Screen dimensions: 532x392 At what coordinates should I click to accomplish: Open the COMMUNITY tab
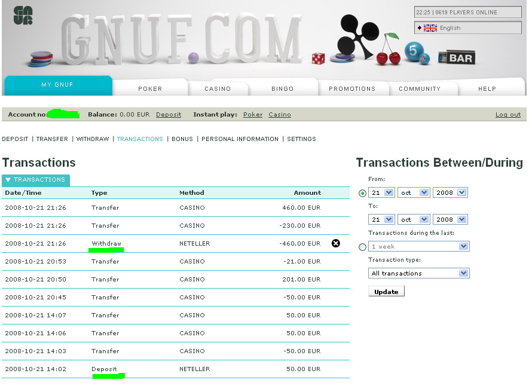420,88
